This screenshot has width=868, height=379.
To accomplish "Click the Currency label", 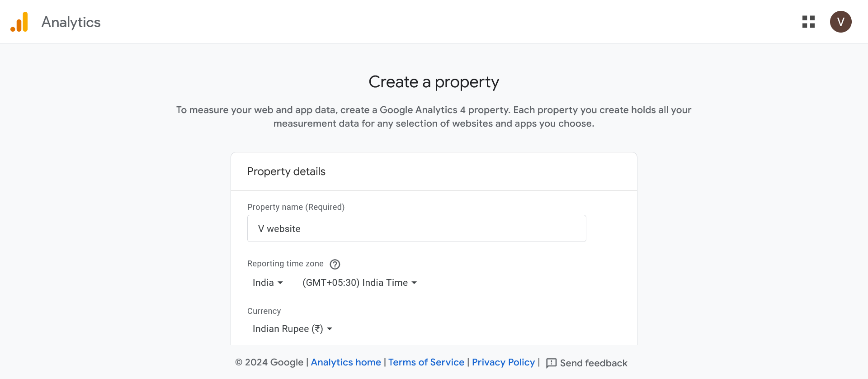I will coord(264,311).
